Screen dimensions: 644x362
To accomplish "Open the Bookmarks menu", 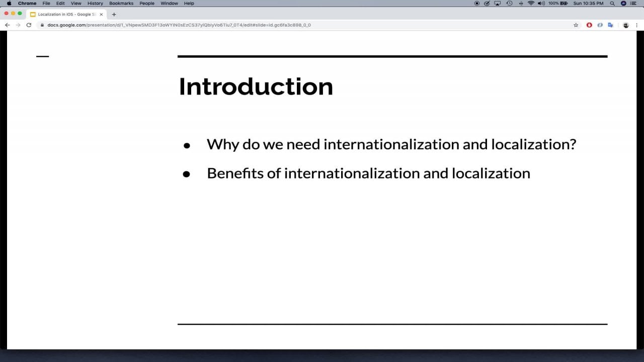I will (x=121, y=4).
